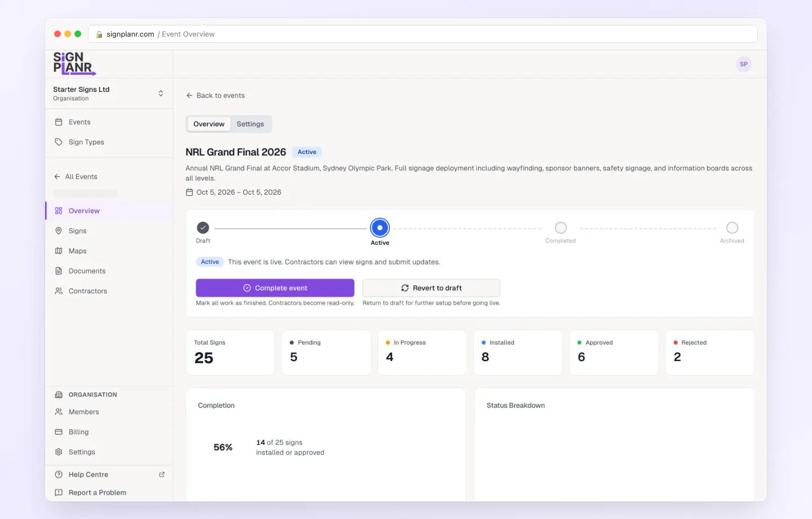Click the Installed status card
The width and height of the screenshot is (812, 519).
[518, 353]
